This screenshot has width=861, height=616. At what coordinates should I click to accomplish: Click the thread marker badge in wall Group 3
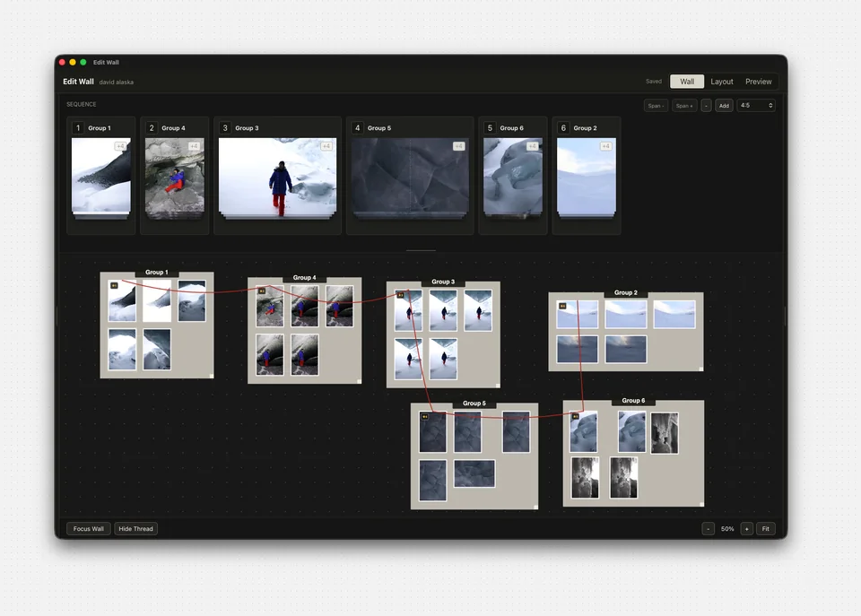pos(400,295)
